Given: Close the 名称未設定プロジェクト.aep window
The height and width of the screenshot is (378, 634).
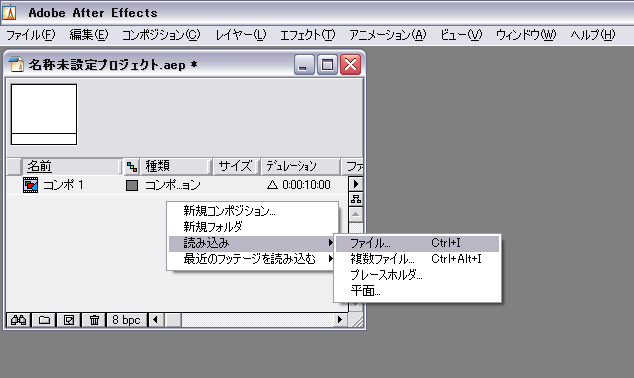Looking at the screenshot, I should pos(351,65).
